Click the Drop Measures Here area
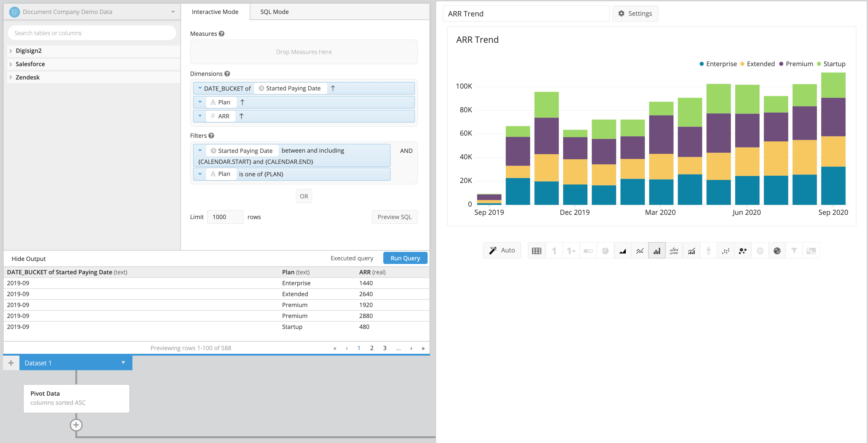Screen dimensions: 868x443 (304, 52)
